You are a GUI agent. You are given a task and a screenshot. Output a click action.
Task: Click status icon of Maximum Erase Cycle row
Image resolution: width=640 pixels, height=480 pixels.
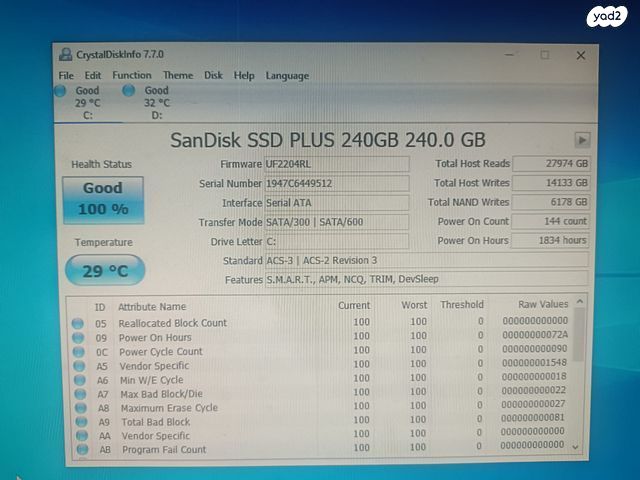[81, 408]
